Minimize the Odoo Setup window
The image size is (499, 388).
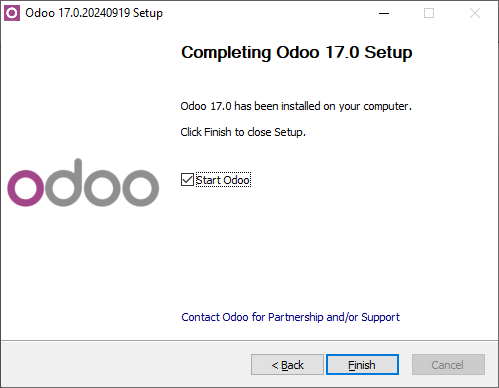point(384,13)
